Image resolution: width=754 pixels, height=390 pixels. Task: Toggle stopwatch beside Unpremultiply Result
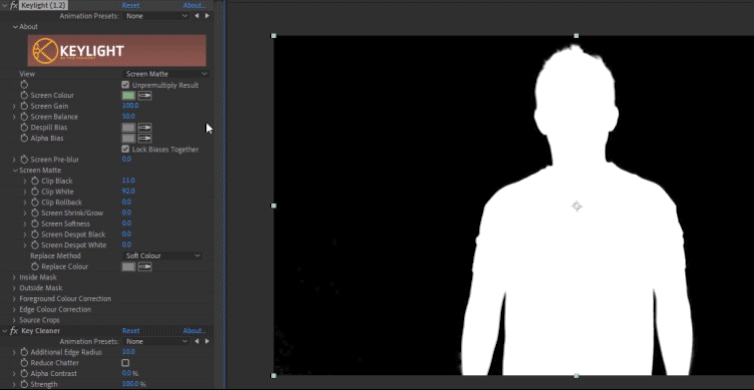tap(24, 85)
